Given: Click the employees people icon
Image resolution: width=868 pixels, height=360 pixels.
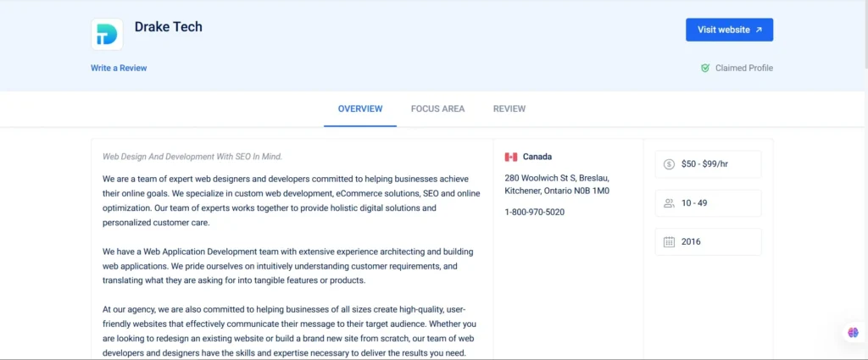Looking at the screenshot, I should point(670,203).
